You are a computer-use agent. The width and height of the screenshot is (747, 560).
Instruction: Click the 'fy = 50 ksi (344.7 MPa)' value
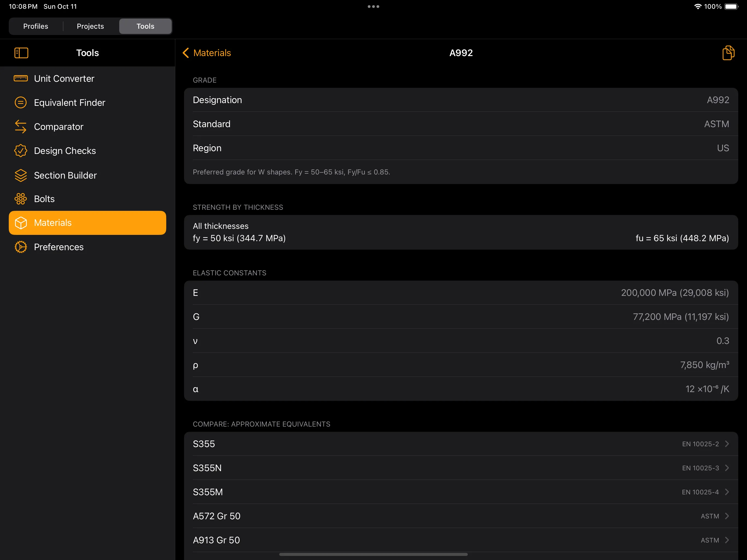click(240, 238)
